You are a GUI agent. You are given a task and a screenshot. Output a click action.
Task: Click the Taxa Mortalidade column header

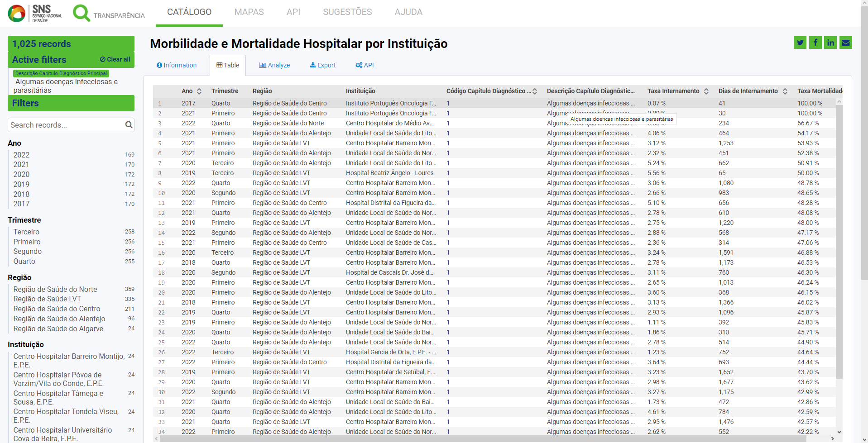tap(820, 91)
